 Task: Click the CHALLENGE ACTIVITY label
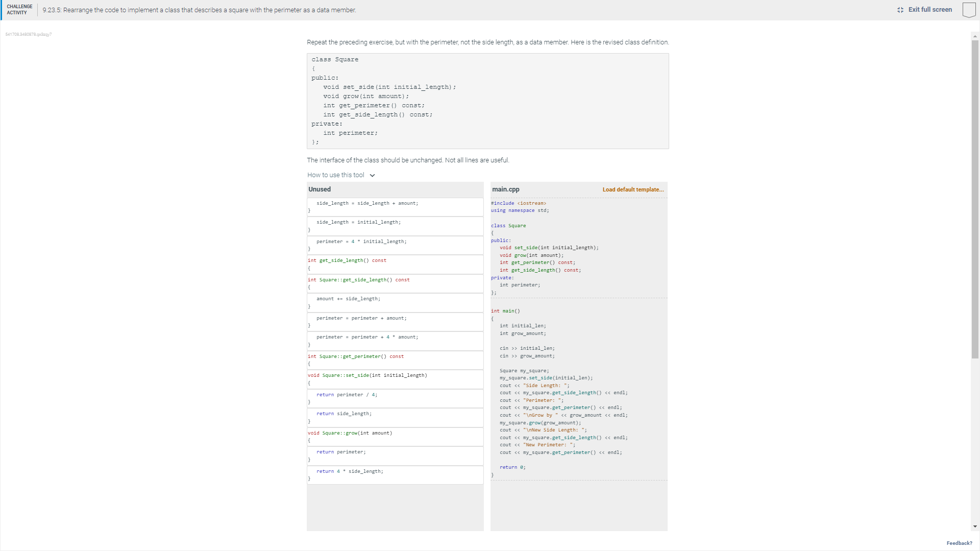[19, 10]
